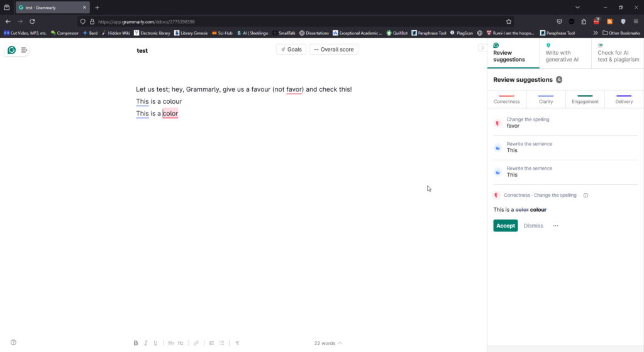Switch to Review suggestions tab

pos(513,53)
